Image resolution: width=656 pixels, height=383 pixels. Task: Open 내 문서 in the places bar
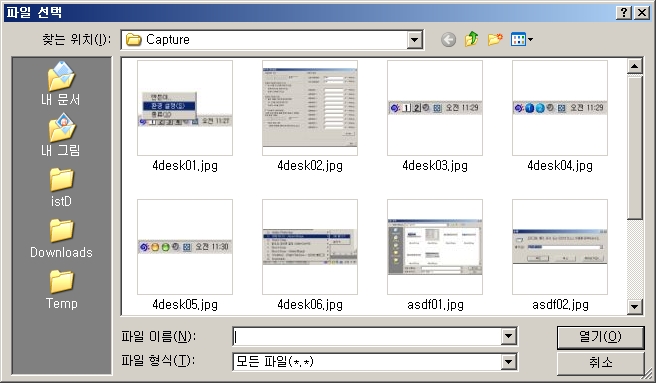[61, 83]
